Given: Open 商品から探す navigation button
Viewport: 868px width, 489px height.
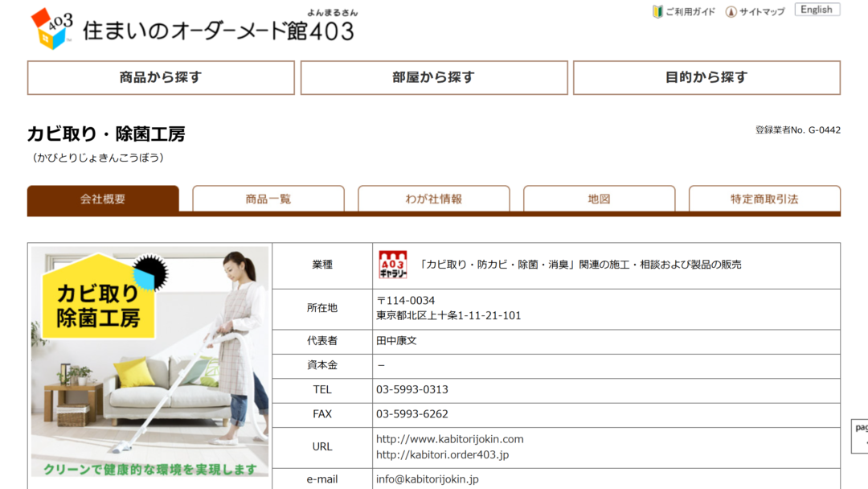Looking at the screenshot, I should tap(161, 77).
